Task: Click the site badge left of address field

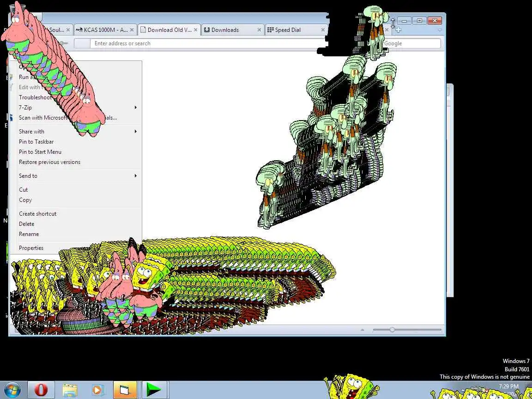Action: 82,43
